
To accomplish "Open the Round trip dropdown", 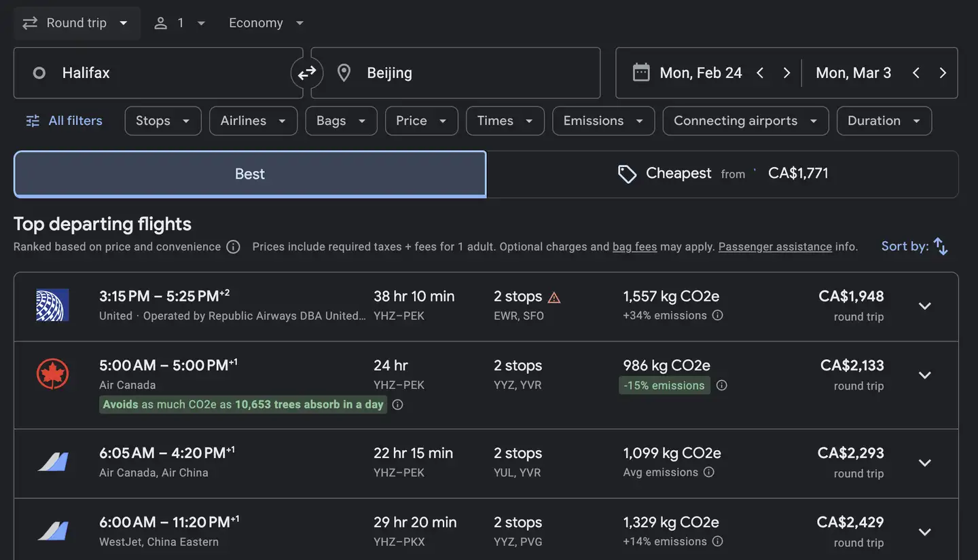I will click(75, 23).
